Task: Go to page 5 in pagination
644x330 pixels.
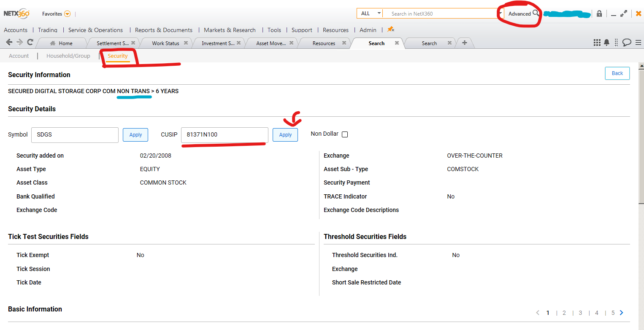Action: click(x=613, y=313)
